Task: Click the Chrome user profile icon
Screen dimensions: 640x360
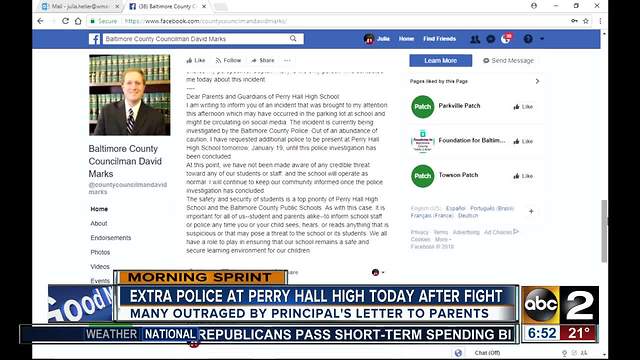Action: click(x=534, y=6)
